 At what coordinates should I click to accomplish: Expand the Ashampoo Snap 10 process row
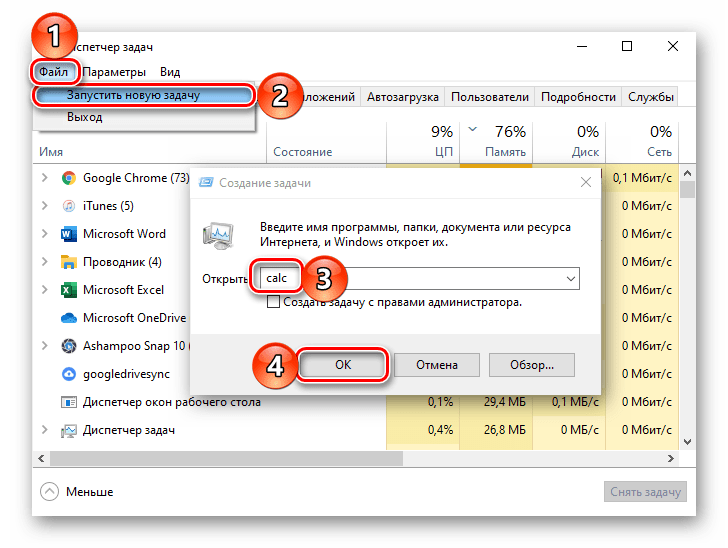[45, 346]
